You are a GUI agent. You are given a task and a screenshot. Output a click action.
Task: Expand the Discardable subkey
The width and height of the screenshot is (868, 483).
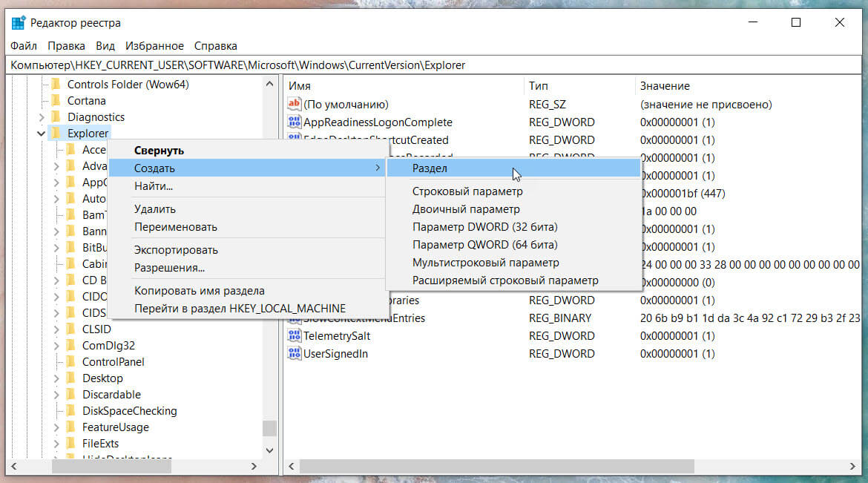point(56,395)
